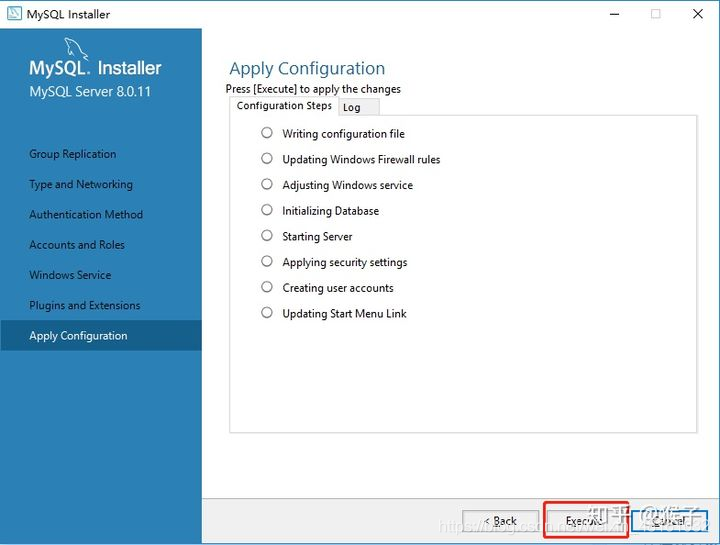Click the Applying security settings text

tap(345, 263)
